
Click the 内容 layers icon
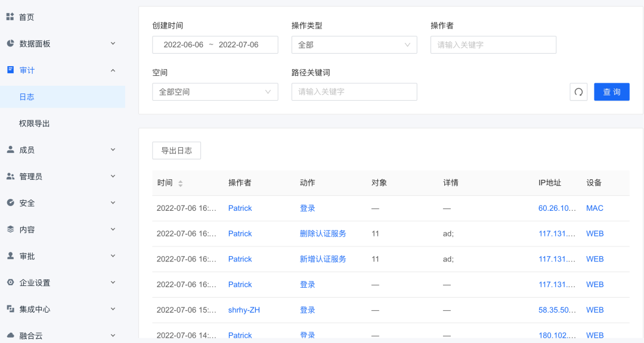[x=10, y=229]
